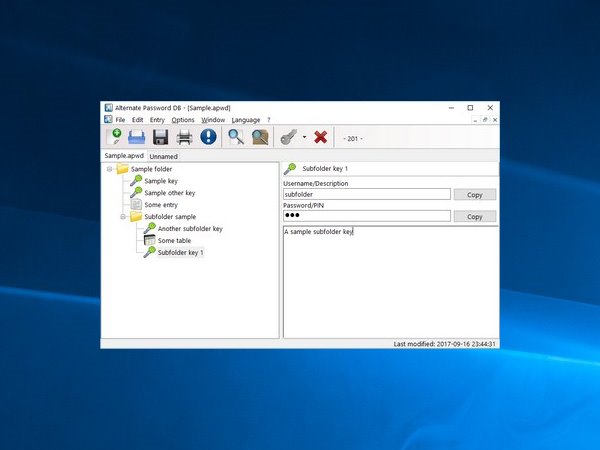Print entries using the printer icon

coord(184,137)
